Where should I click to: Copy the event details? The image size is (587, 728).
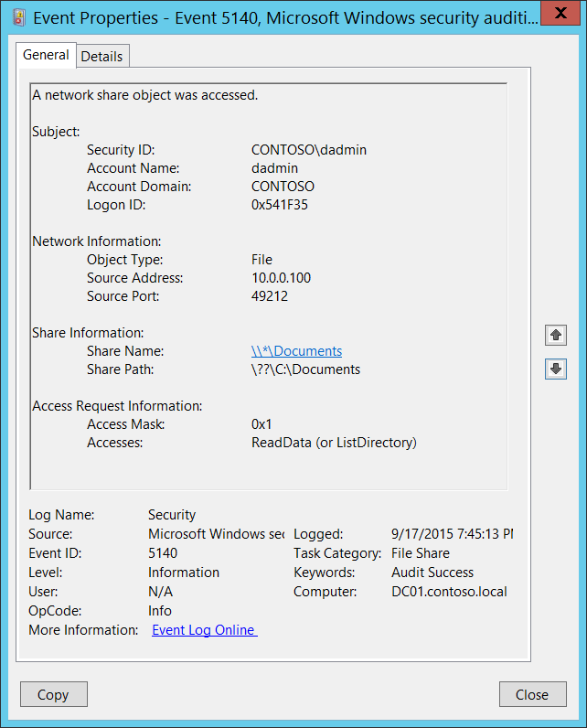tap(54, 694)
